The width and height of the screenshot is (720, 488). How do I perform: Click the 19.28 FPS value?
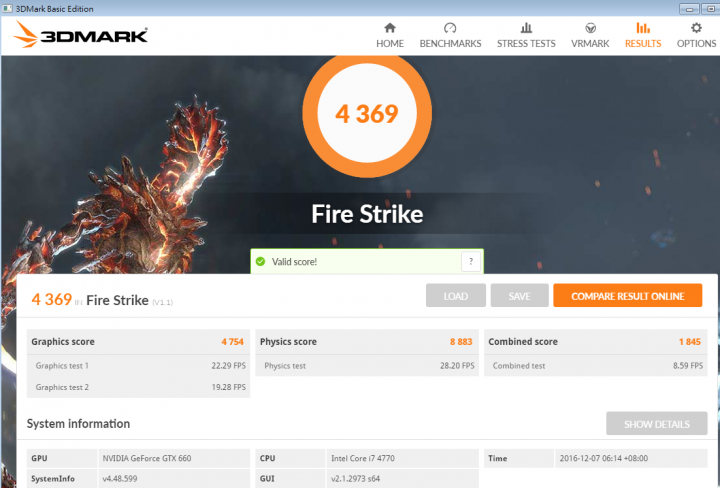[228, 387]
